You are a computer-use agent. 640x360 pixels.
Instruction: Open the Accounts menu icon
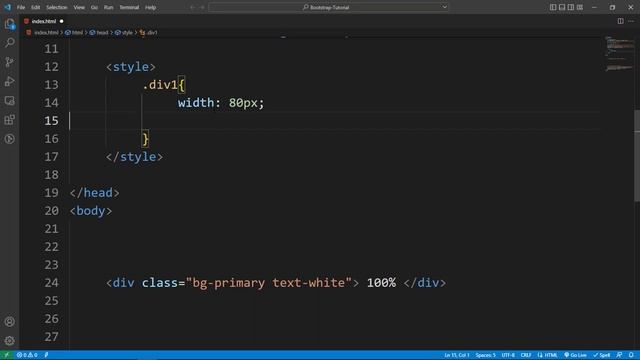9,322
